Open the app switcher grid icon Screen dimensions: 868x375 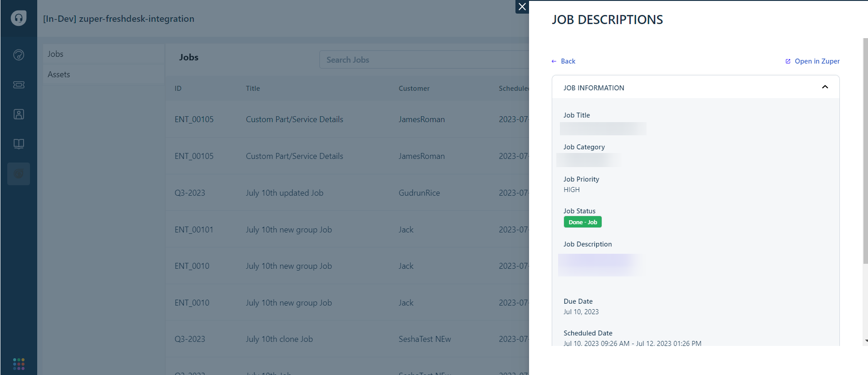click(19, 364)
